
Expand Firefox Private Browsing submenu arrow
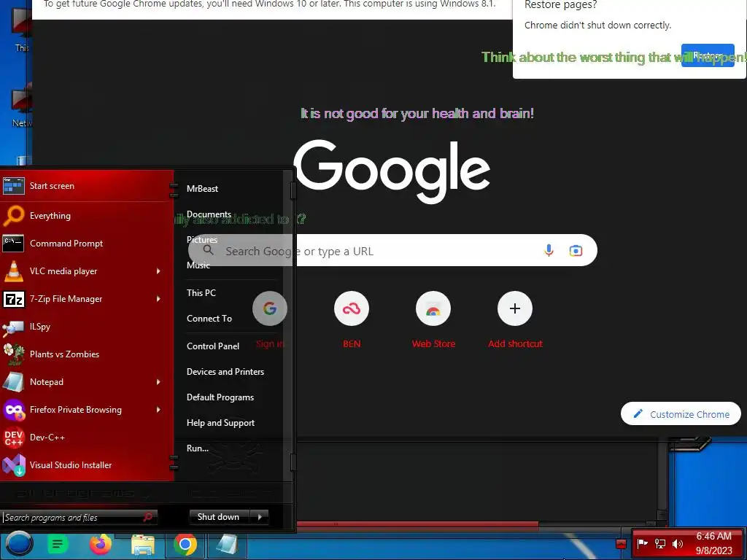click(158, 410)
